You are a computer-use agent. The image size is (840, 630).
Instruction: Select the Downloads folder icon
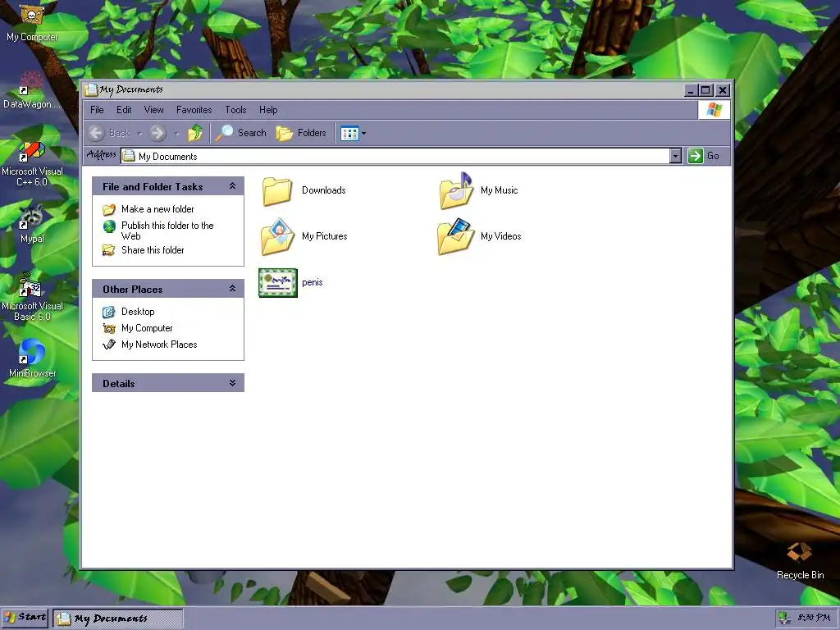277,191
